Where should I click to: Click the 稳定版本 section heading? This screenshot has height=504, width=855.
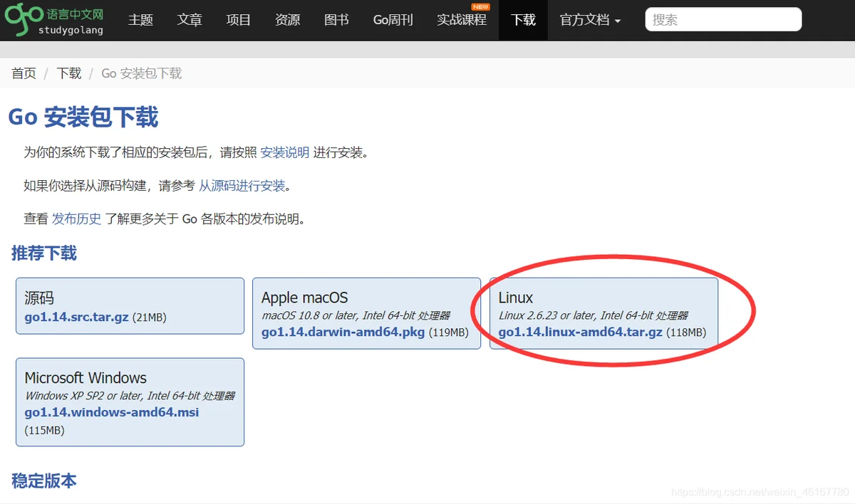coord(44,481)
